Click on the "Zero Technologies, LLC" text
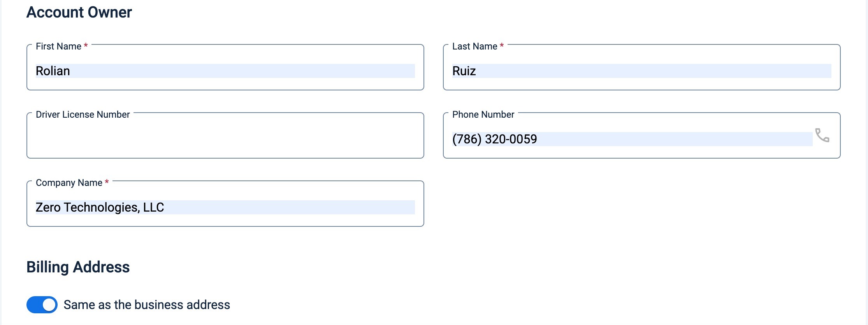 coord(100,207)
